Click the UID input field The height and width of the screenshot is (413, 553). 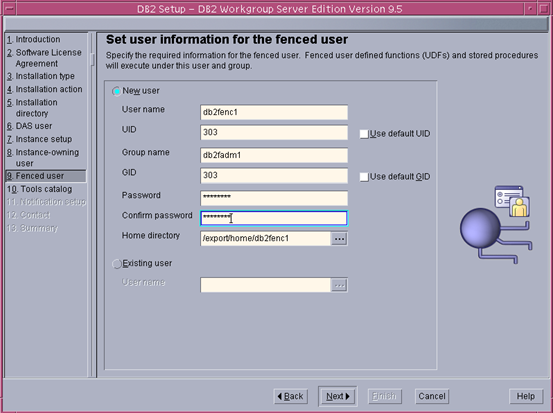(x=274, y=133)
